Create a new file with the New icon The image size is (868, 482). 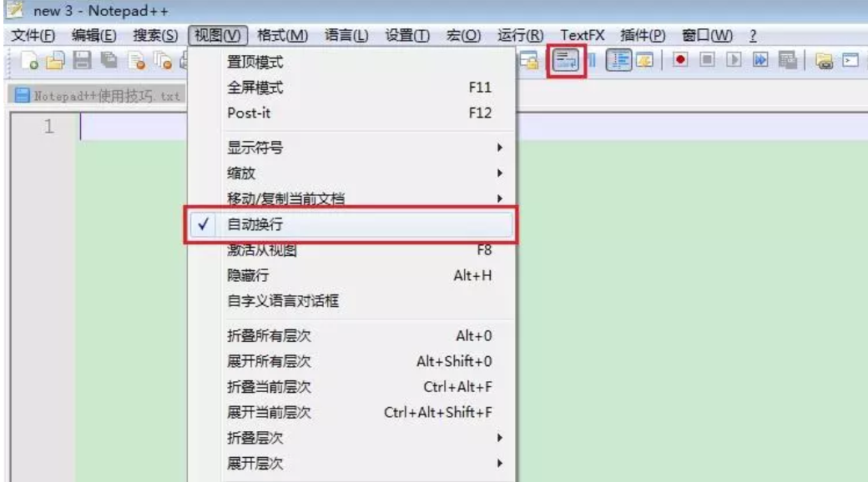[30, 58]
